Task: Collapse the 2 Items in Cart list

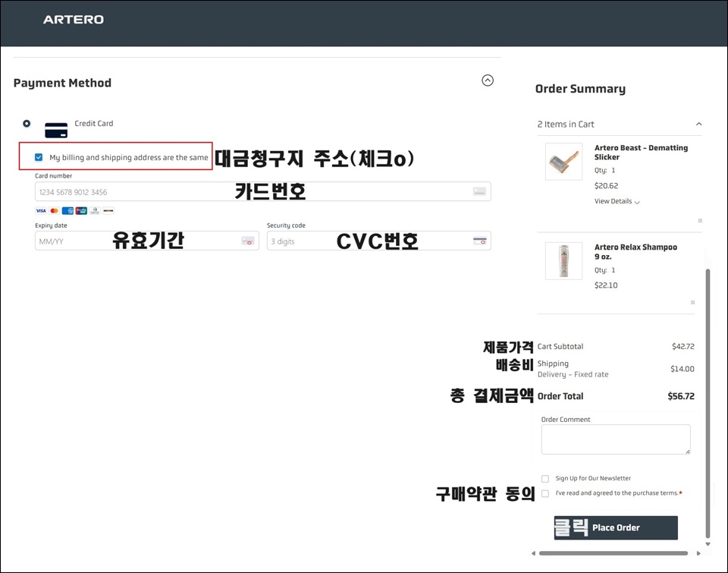Action: [x=698, y=124]
